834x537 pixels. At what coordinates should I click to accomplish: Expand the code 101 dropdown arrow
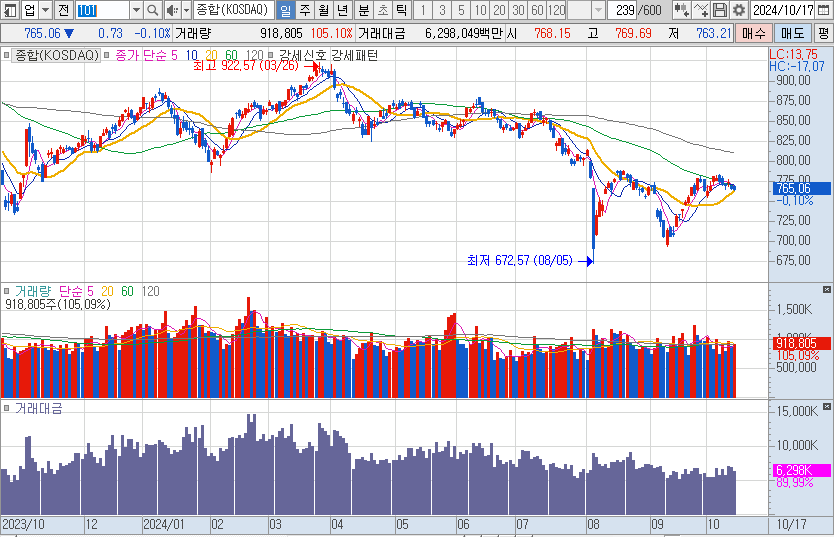pos(136,10)
